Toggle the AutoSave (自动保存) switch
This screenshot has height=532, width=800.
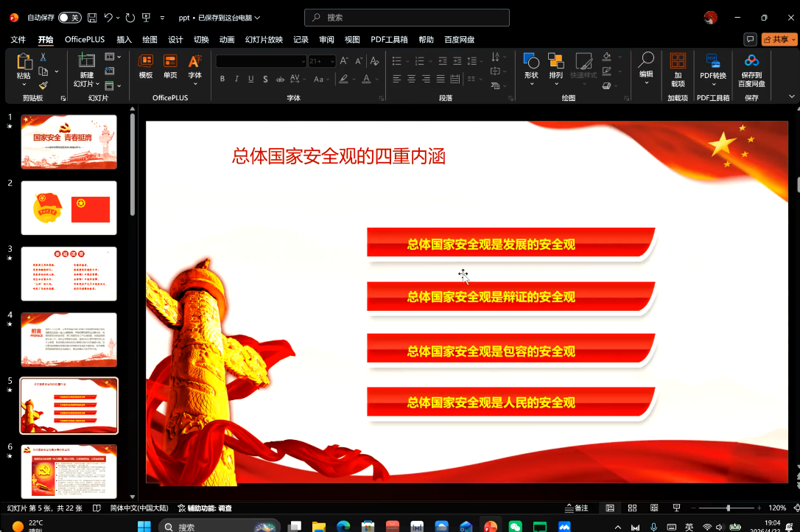click(69, 17)
